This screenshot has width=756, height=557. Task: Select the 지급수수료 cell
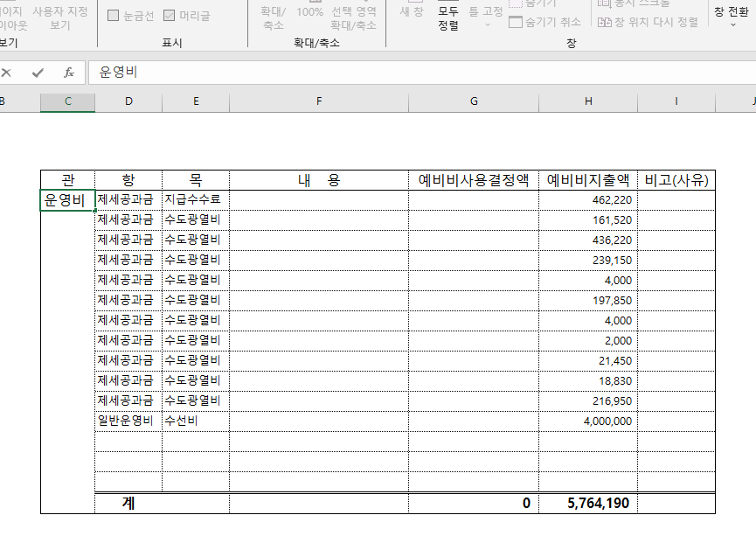[x=196, y=199]
